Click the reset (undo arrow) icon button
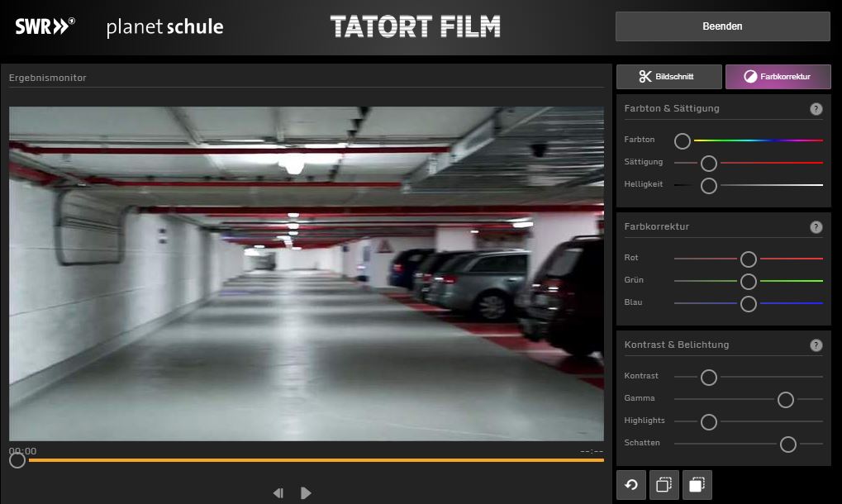 pos(631,486)
